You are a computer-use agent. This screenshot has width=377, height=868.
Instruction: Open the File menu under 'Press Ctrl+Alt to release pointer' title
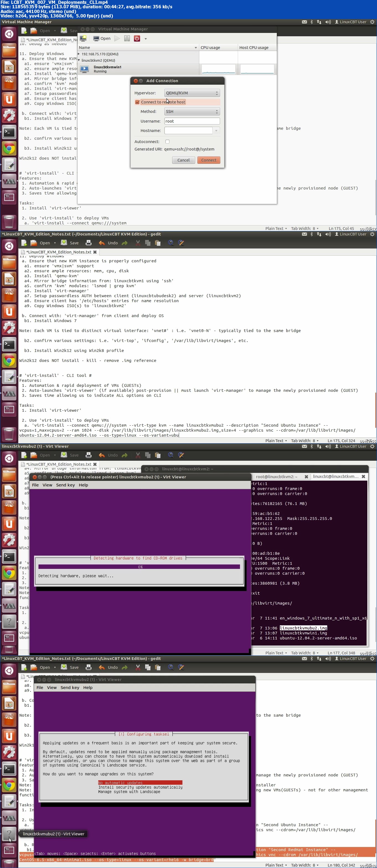pyautogui.click(x=35, y=485)
